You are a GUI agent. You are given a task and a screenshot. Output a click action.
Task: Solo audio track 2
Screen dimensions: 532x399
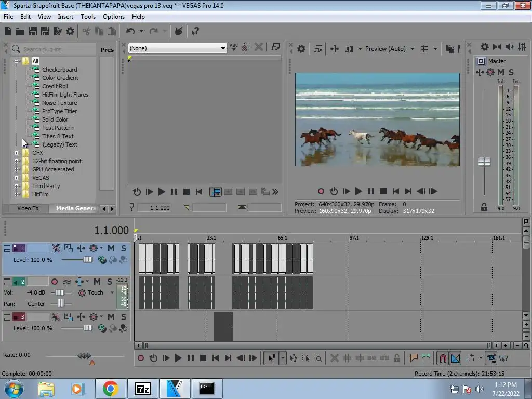[x=110, y=282]
